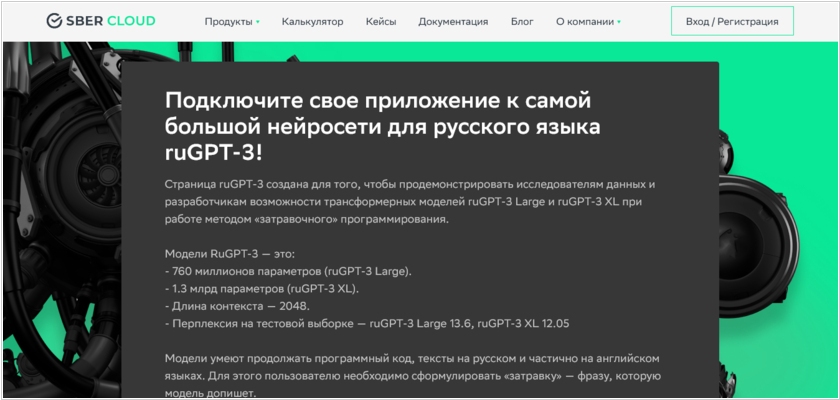Click the Sber Cloud checkmark logo icon
Screen dimensions: 840x400
(54, 21)
